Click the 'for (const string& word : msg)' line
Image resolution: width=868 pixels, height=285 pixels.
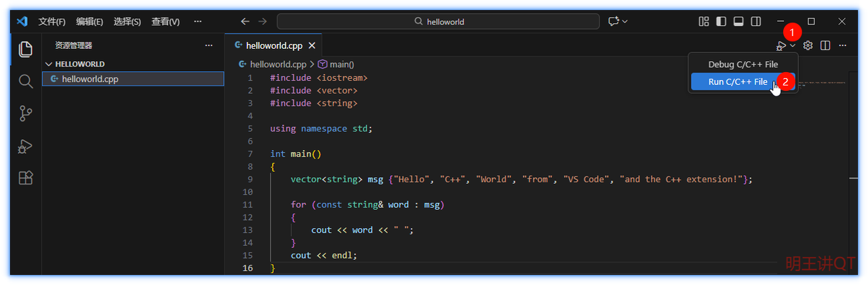pyautogui.click(x=368, y=204)
